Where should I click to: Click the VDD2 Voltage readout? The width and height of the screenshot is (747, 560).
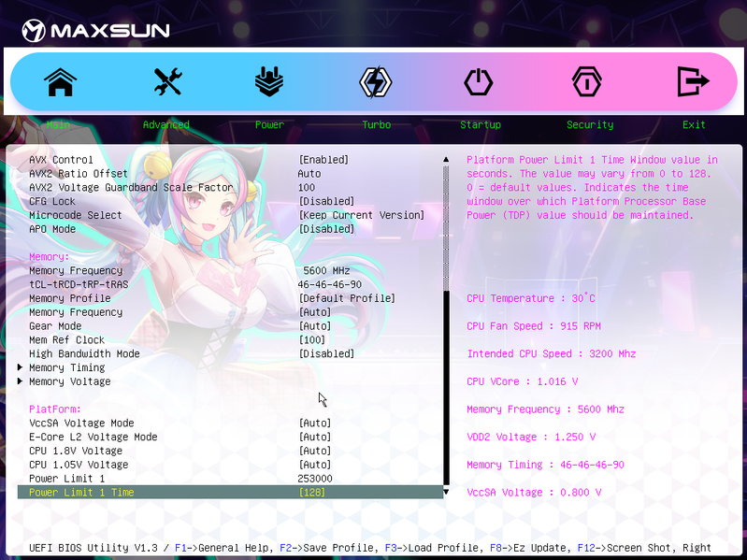pos(531,437)
